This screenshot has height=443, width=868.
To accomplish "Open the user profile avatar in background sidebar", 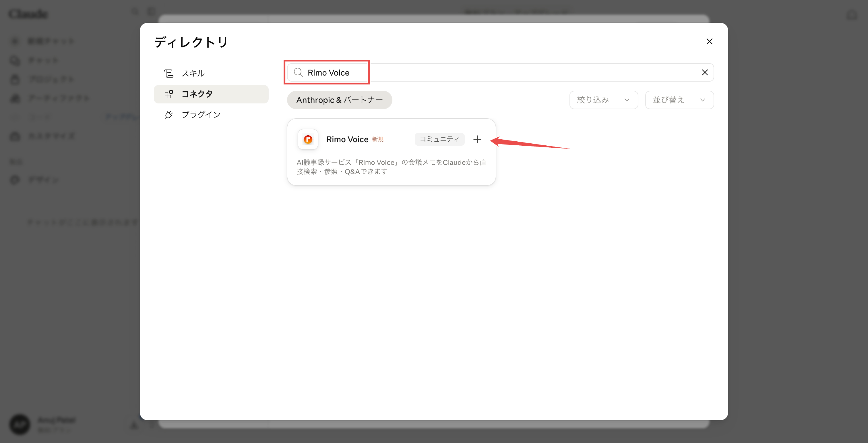I will 20,424.
